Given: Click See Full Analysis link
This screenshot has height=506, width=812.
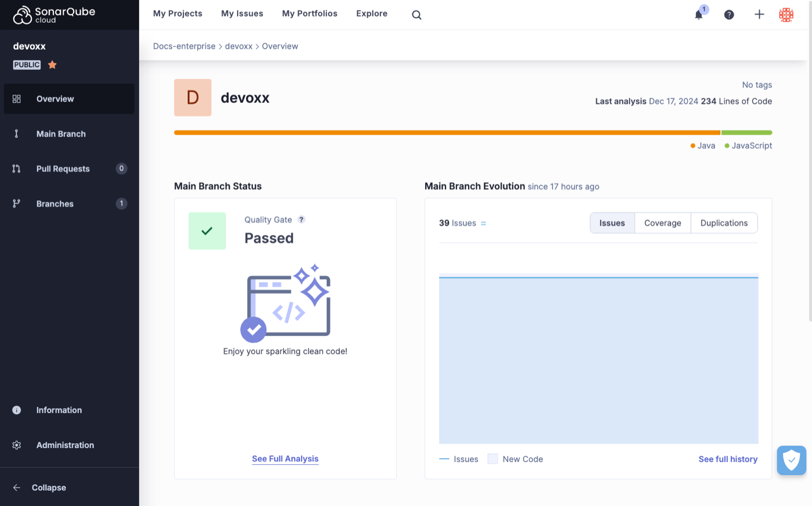Looking at the screenshot, I should [x=285, y=458].
